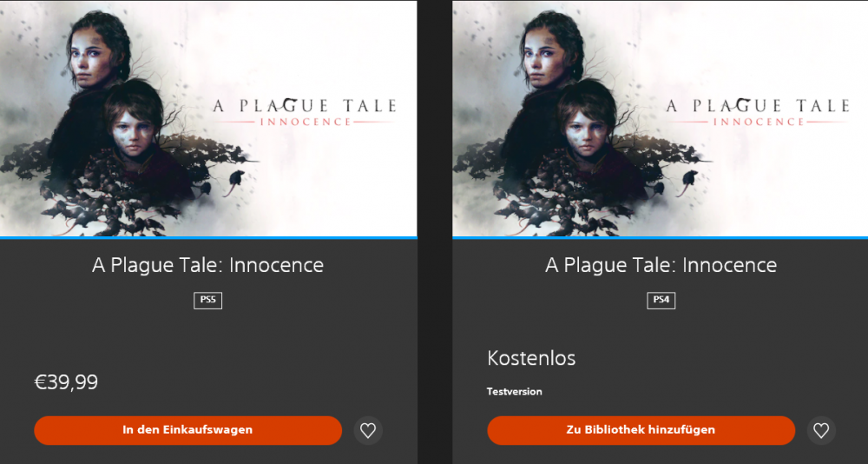Click the game logo in the PS5 cover art
The image size is (868, 464).
pyautogui.click(x=304, y=112)
